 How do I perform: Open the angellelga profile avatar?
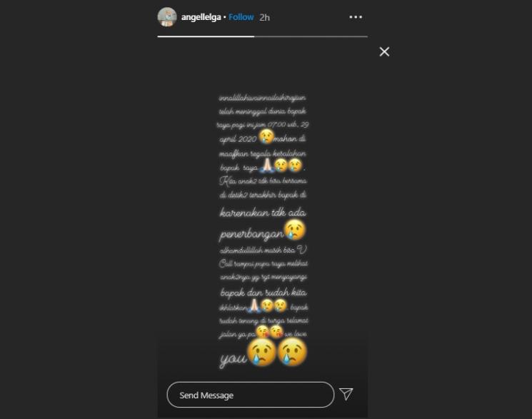click(x=167, y=17)
